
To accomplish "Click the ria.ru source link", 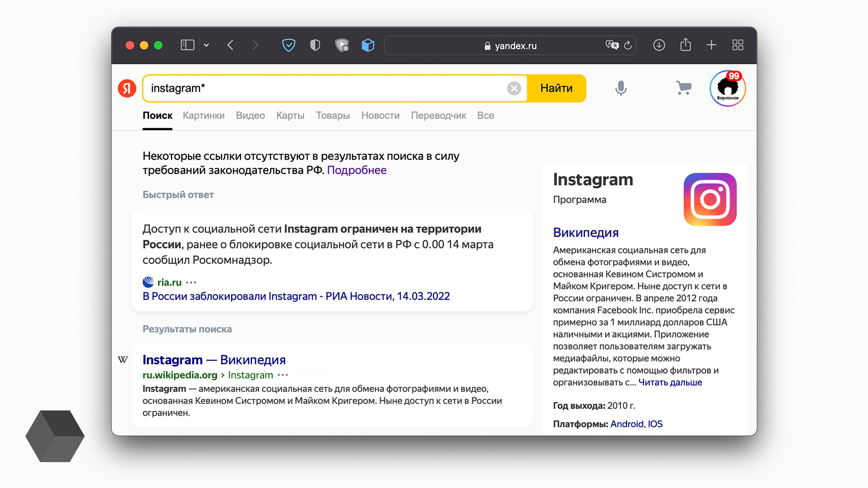I will point(169,282).
